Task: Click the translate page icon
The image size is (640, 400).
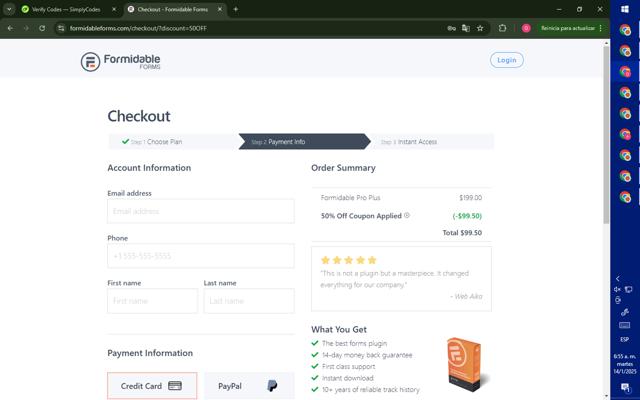Action: [x=466, y=28]
